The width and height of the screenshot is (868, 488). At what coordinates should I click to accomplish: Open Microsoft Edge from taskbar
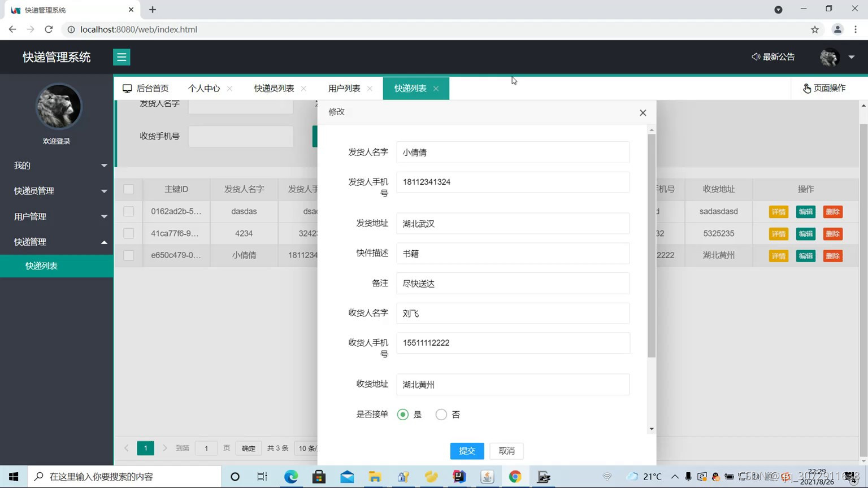click(291, 477)
